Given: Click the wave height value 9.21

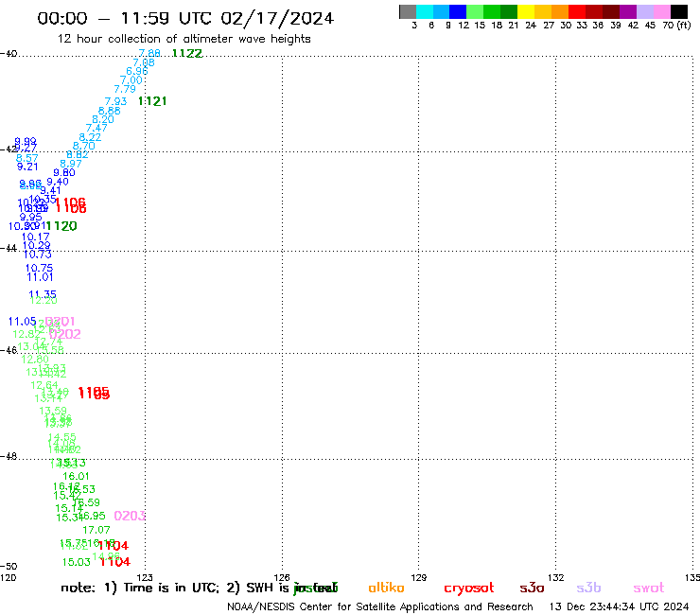Looking at the screenshot, I should (27, 167).
